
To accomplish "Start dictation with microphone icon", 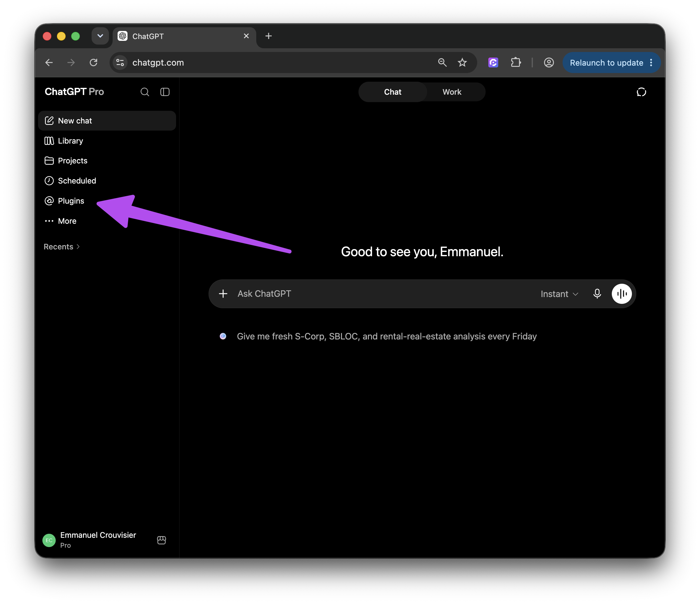I will click(597, 294).
